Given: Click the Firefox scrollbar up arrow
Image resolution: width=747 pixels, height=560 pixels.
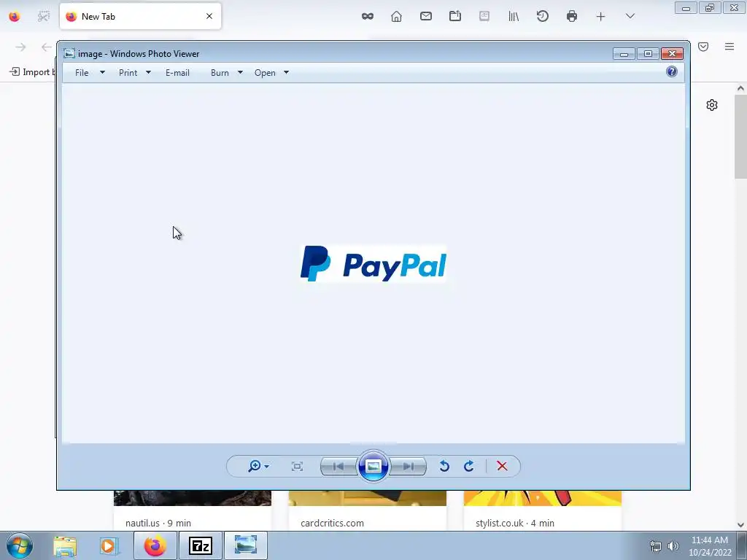Looking at the screenshot, I should [740, 88].
